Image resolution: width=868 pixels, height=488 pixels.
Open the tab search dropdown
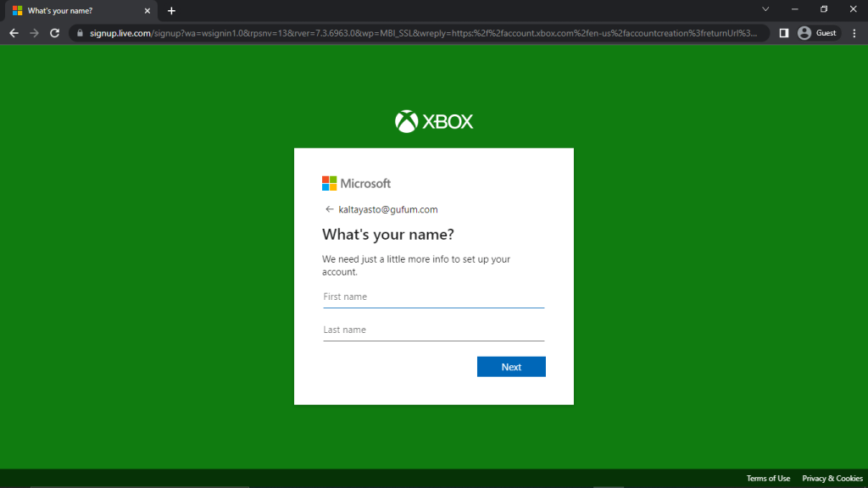[x=765, y=9]
